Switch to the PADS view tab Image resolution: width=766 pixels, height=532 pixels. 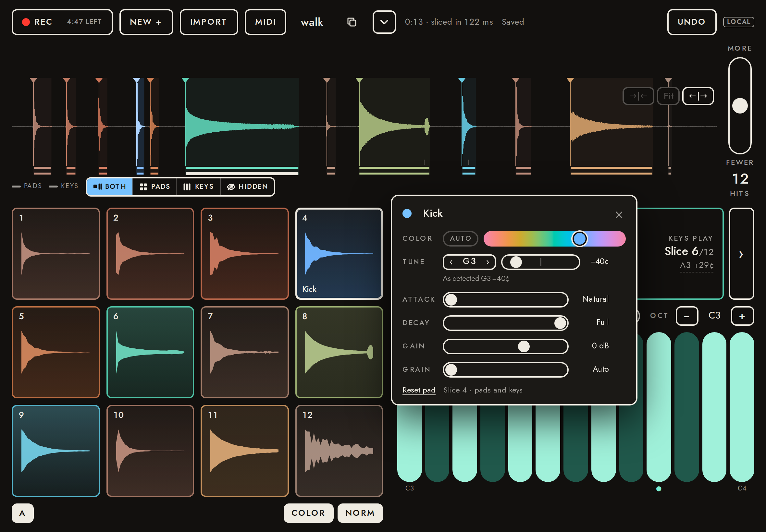(155, 187)
